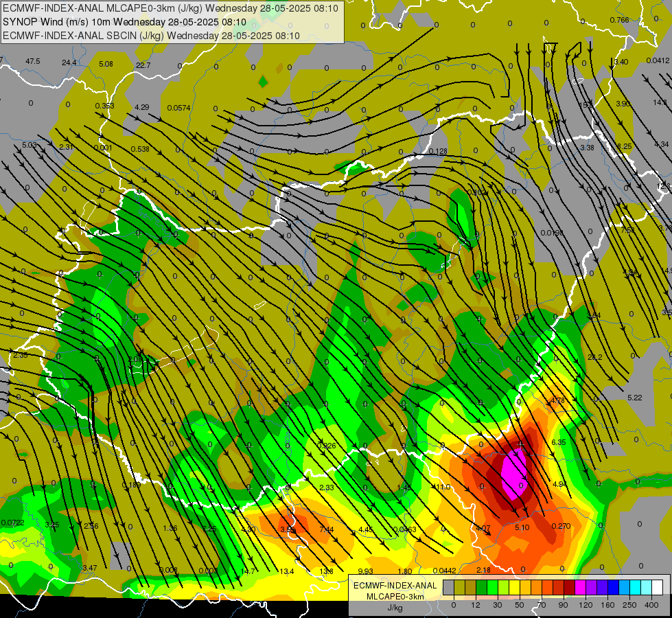672x618 pixels.
Task: Click the gray swatch in the legend
Action: (x=449, y=587)
